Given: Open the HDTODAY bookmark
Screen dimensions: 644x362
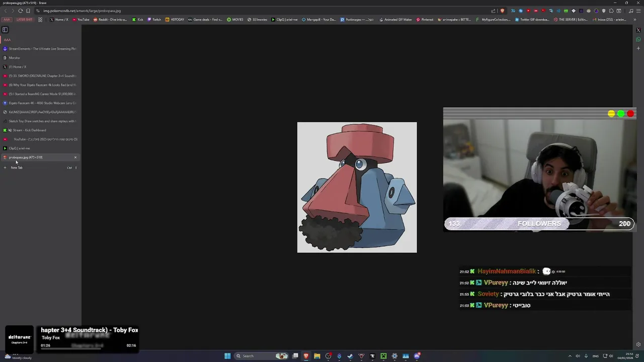Looking at the screenshot, I should pos(175,20).
